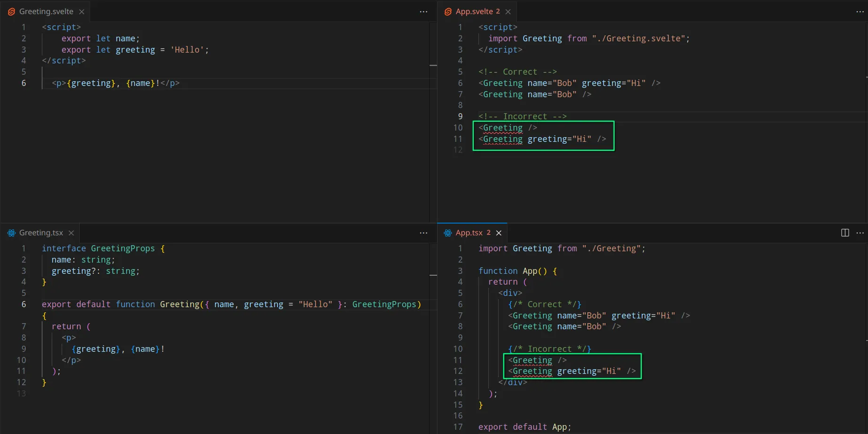Click 'Hello' string in Greeting.svelte
The image size is (868, 434).
click(x=187, y=50)
